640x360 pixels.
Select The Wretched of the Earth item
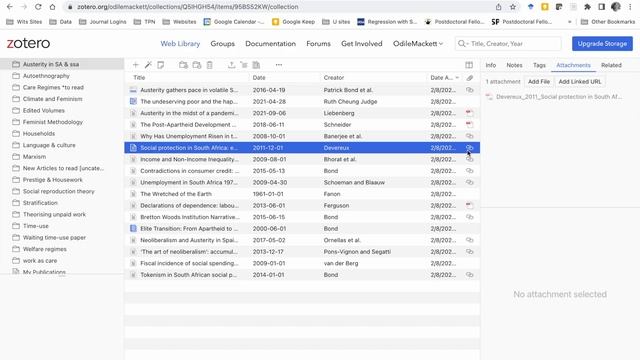302,194
